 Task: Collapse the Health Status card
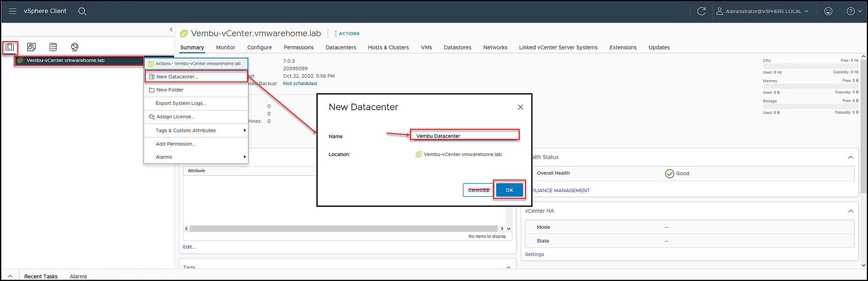click(851, 157)
